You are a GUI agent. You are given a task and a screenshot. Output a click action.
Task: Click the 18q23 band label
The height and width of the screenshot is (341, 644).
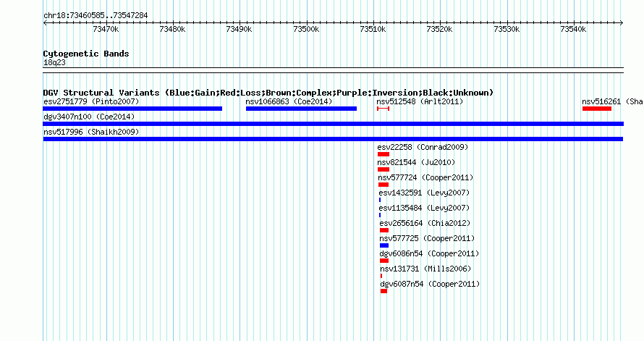click(x=54, y=62)
